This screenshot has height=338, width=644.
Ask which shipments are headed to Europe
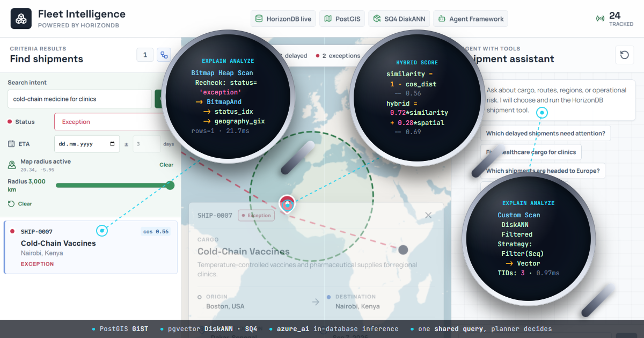pyautogui.click(x=543, y=171)
